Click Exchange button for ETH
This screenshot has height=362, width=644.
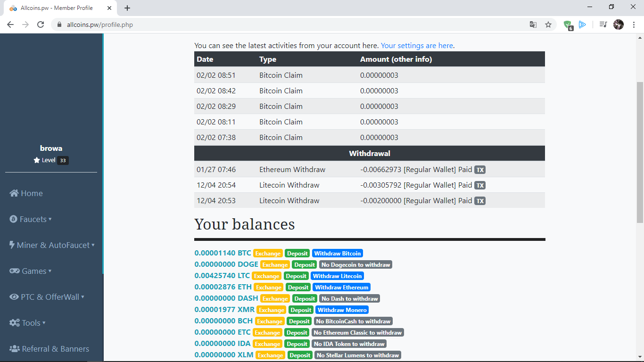pos(269,288)
